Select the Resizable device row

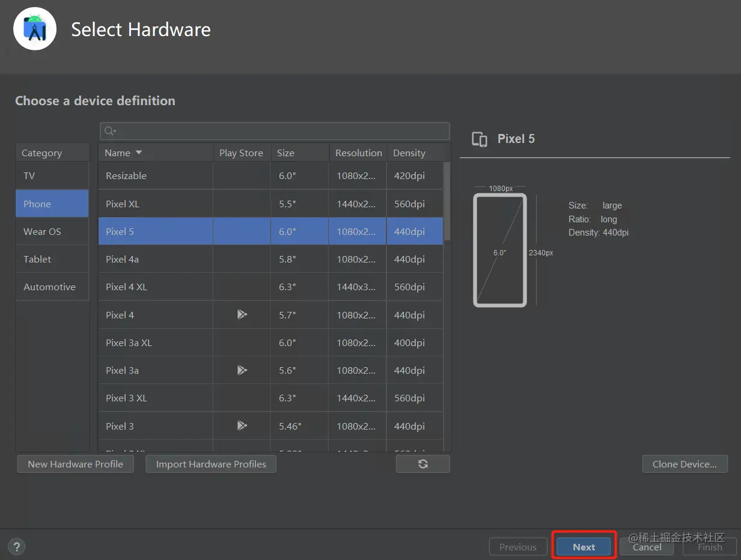point(271,176)
